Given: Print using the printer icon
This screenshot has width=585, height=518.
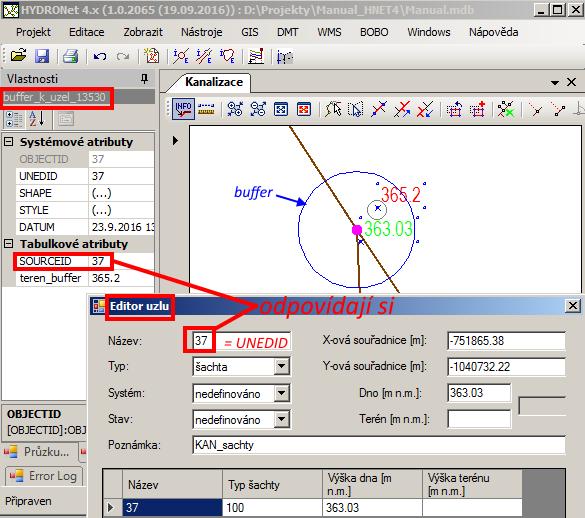Looking at the screenshot, I should pos(70,56).
